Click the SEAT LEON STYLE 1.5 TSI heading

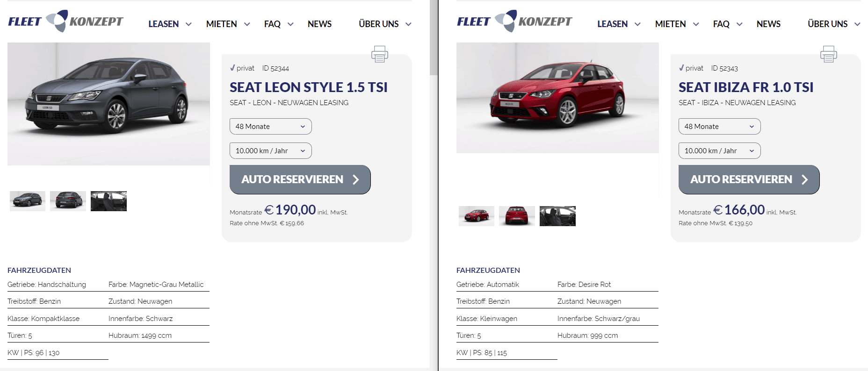pyautogui.click(x=309, y=87)
